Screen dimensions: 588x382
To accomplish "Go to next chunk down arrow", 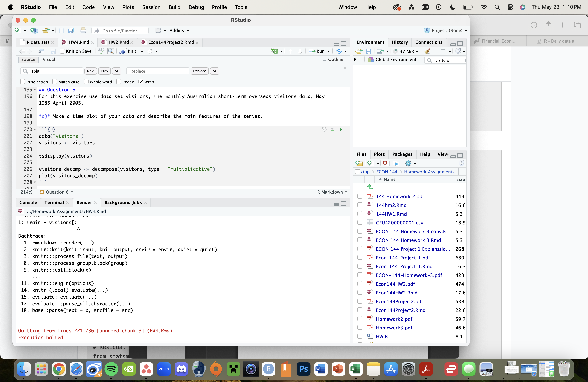I will pos(300,51).
